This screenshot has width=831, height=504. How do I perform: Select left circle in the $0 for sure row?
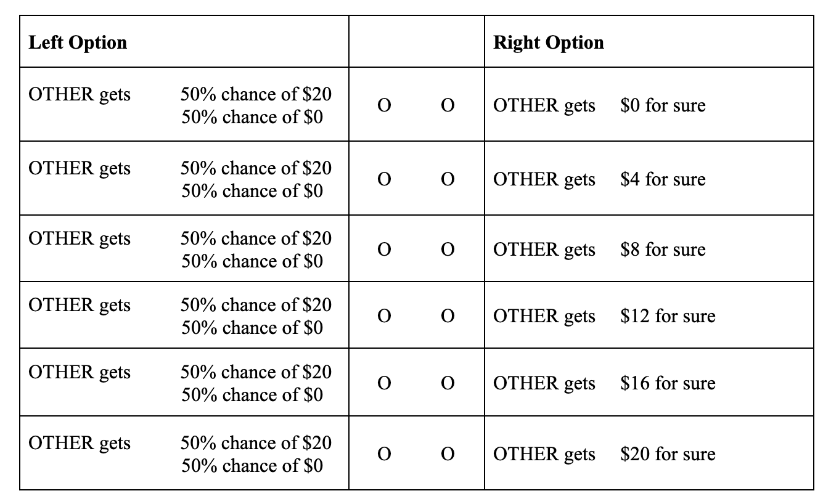(x=383, y=106)
